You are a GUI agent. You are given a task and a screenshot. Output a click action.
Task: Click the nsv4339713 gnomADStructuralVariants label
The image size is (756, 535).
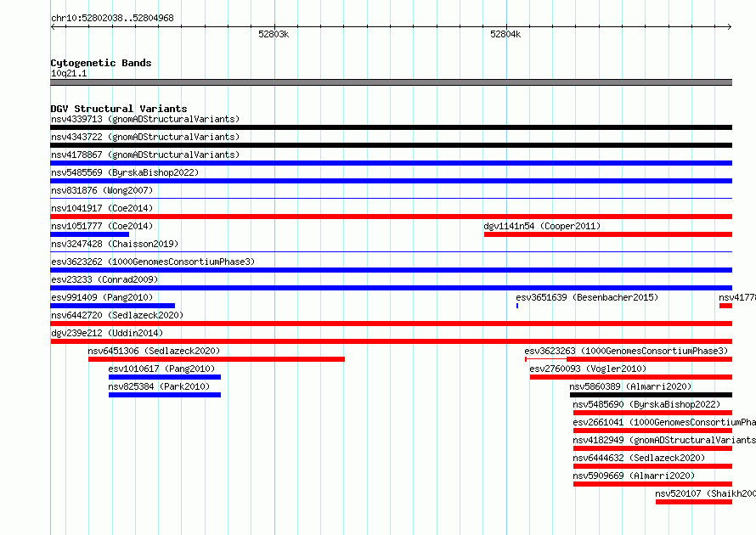click(145, 119)
